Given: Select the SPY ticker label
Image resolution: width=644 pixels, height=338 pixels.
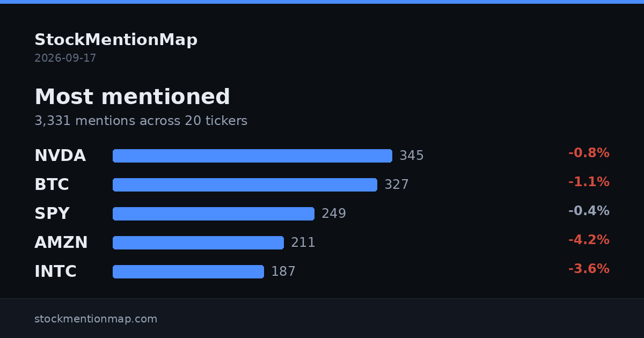Looking at the screenshot, I should click(x=52, y=214).
